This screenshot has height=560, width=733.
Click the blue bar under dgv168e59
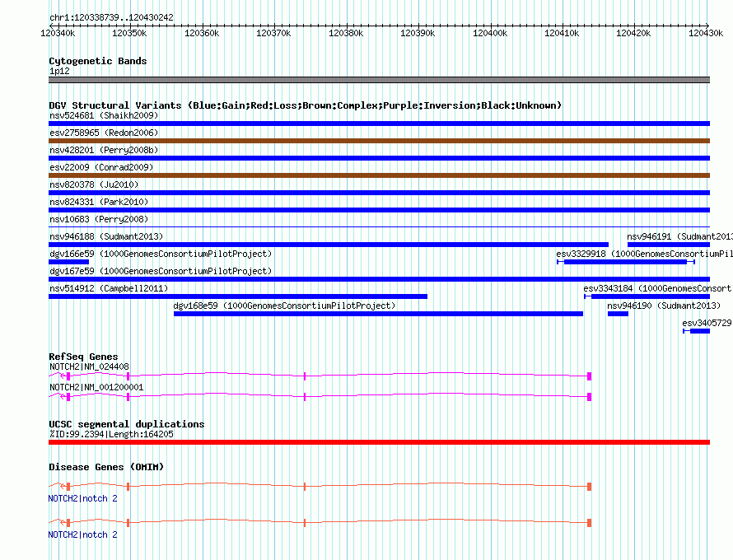[378, 314]
